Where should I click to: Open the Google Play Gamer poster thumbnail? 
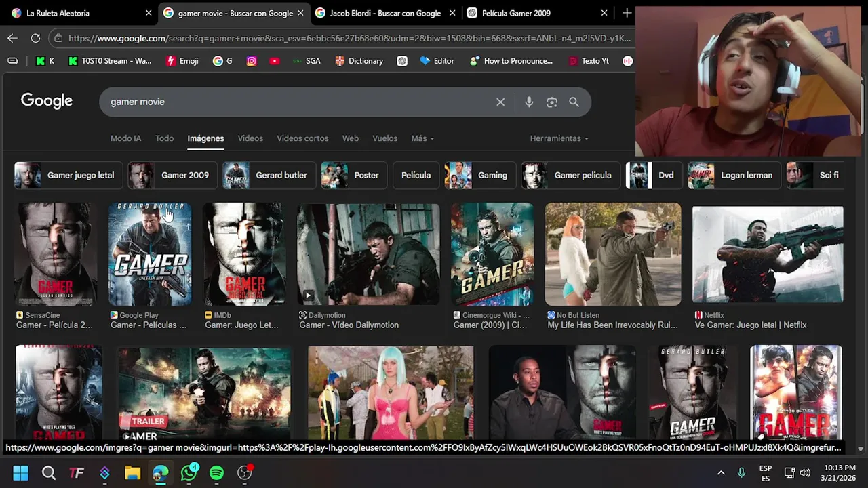click(150, 254)
